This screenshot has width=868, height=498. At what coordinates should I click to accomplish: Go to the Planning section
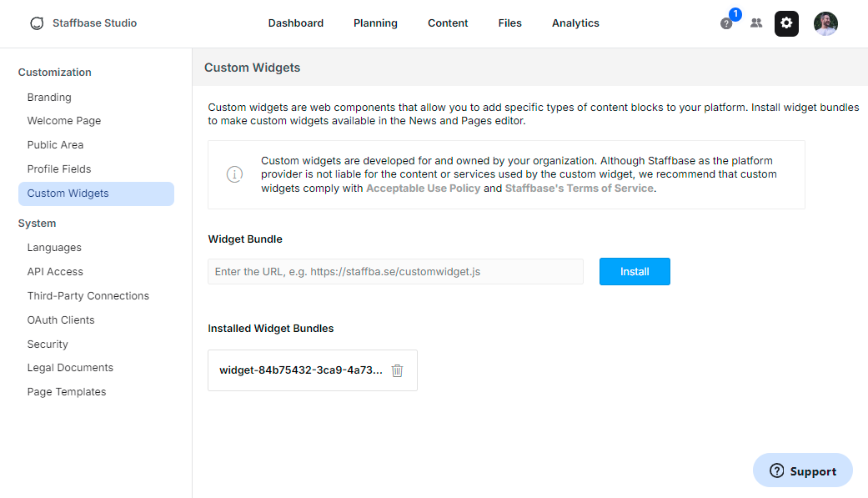pyautogui.click(x=375, y=23)
